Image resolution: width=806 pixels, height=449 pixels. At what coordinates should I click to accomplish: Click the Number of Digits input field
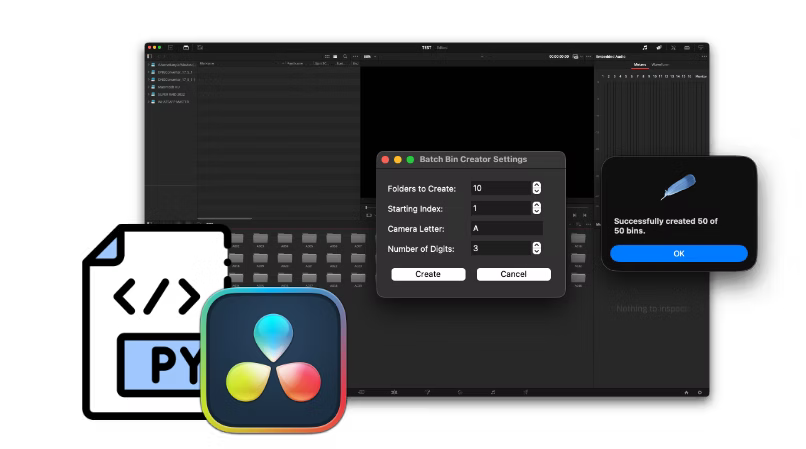click(x=500, y=248)
